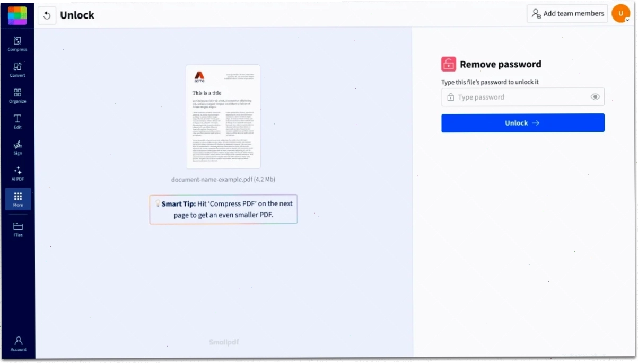Focus the Type password field
The image size is (638, 364).
tap(523, 97)
